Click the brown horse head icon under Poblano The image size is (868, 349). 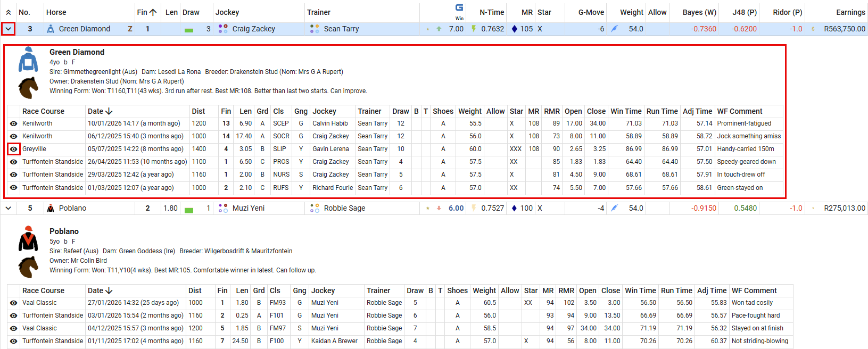[28, 267]
